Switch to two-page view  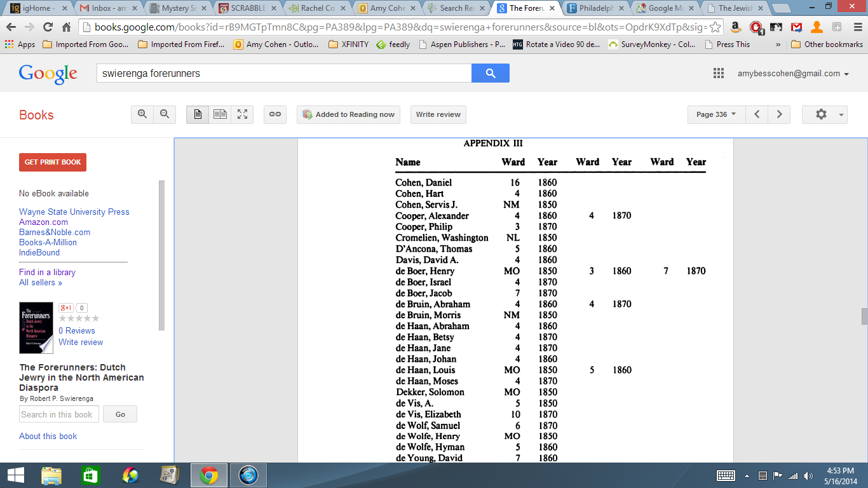coord(220,114)
